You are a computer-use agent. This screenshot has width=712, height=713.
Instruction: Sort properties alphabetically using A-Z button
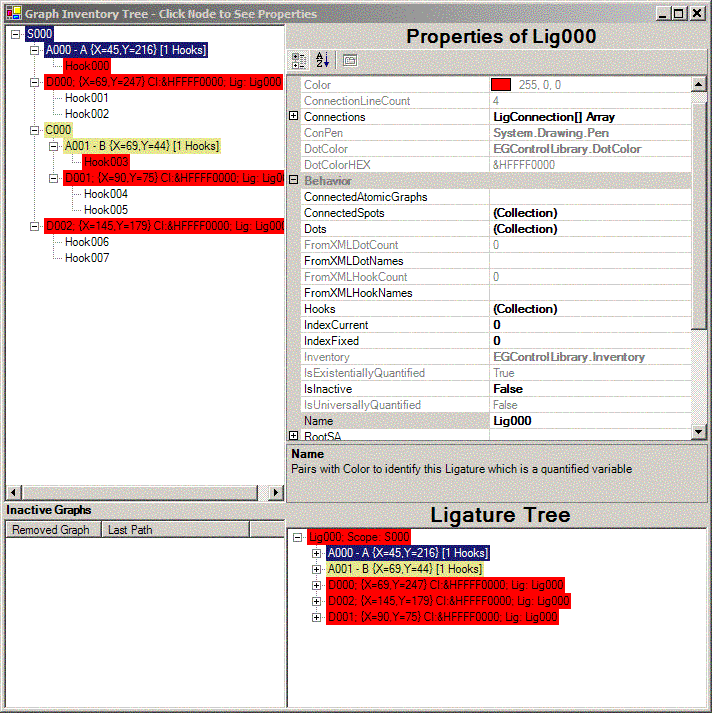tap(322, 60)
